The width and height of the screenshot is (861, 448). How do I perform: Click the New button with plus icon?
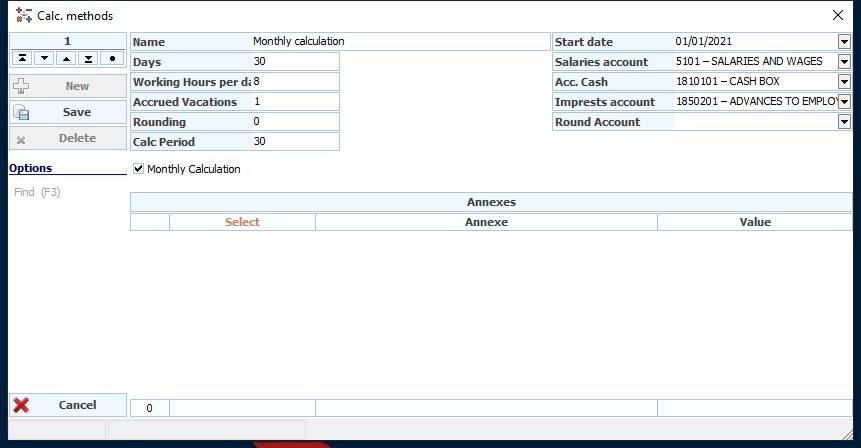pos(68,86)
